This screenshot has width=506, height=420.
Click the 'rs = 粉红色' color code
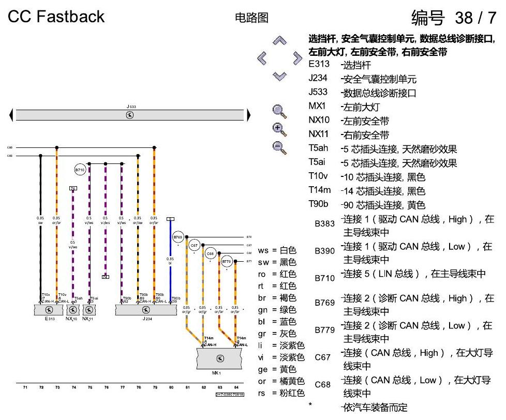281,393
